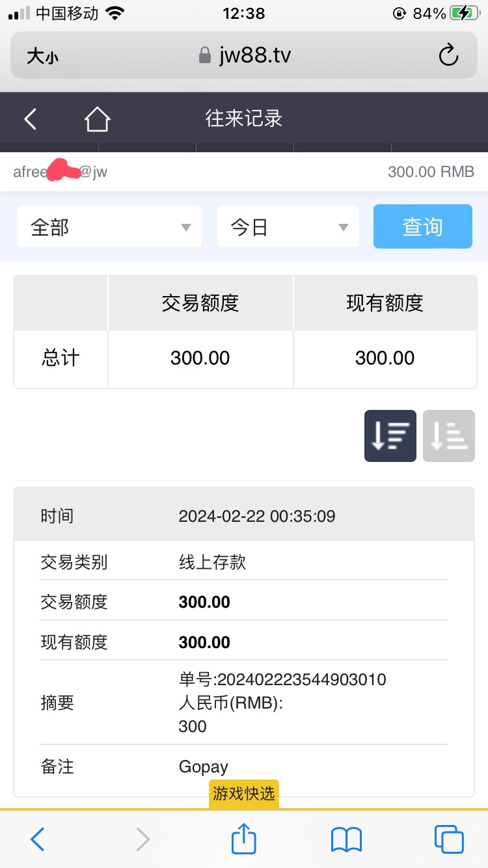Sort records in ascending order

click(x=448, y=436)
